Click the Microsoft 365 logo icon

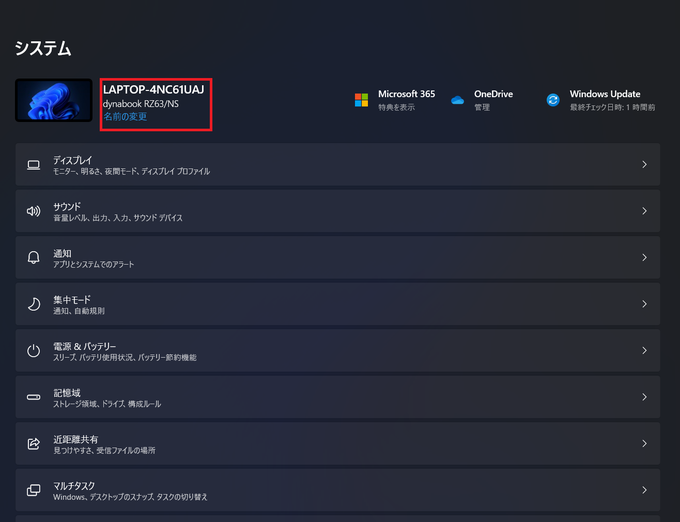(361, 100)
